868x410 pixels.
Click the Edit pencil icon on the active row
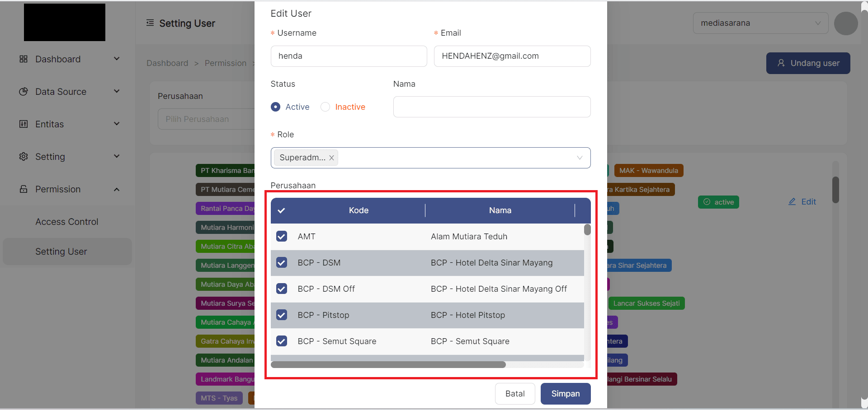point(792,201)
